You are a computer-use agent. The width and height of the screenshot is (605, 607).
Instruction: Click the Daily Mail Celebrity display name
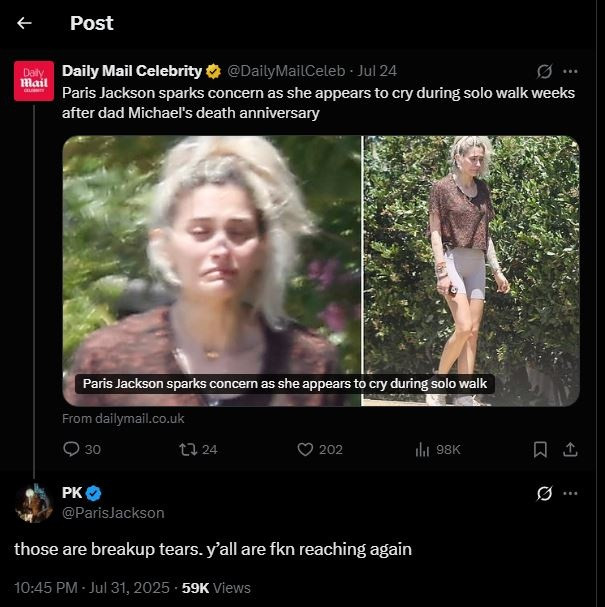point(132,71)
